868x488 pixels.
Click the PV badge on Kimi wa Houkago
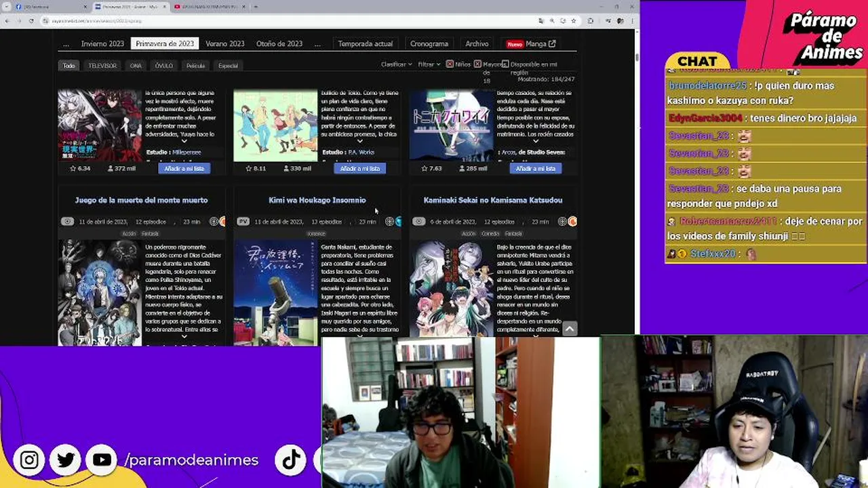click(243, 222)
